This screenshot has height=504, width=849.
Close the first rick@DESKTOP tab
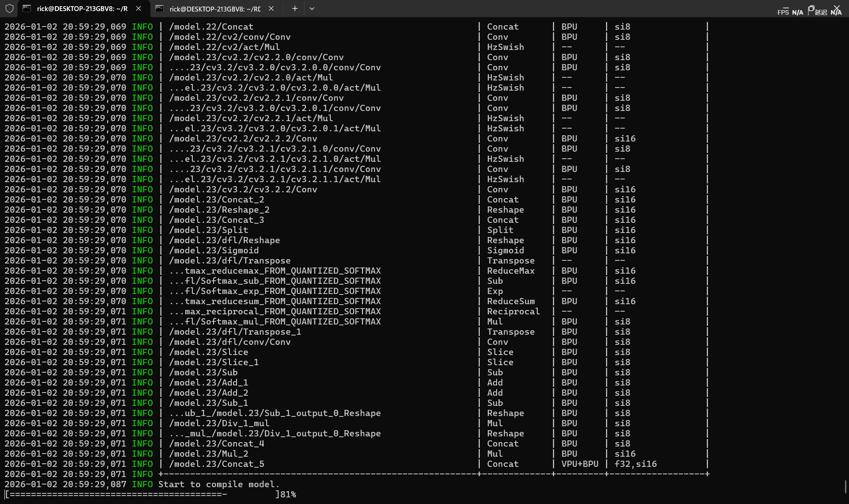138,8
